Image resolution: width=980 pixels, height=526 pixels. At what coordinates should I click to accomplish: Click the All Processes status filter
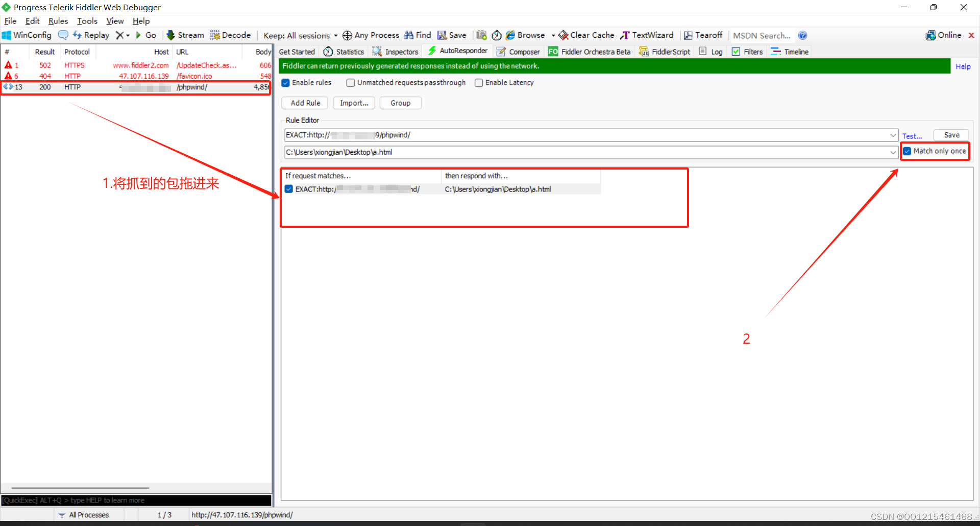pos(84,515)
